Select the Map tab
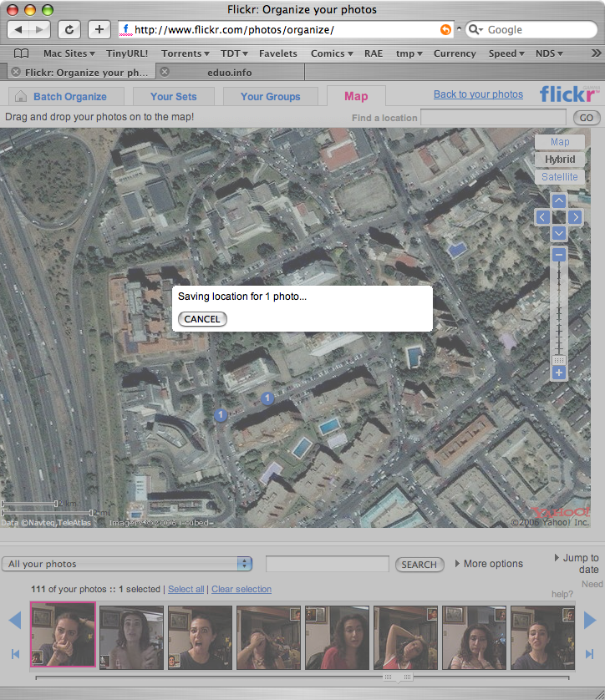 point(356,96)
